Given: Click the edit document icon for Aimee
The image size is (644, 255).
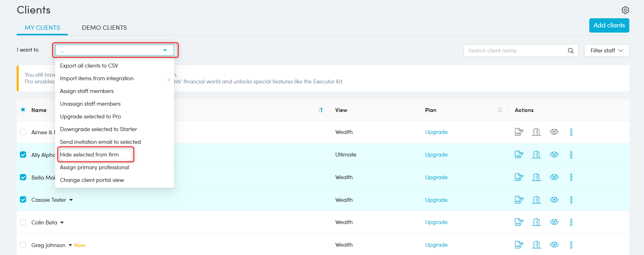Looking at the screenshot, I should click(519, 132).
